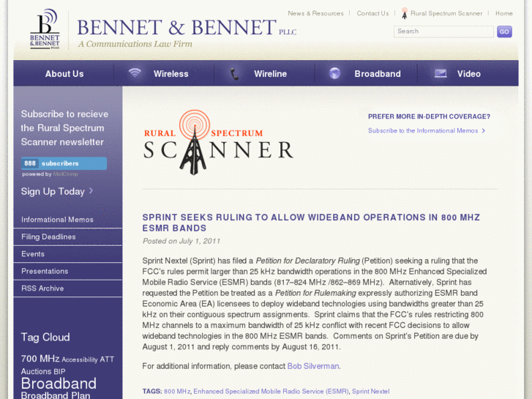Screen dimensions: 532x399
Task: Open Informational Memos in sidebar
Action: (x=57, y=220)
